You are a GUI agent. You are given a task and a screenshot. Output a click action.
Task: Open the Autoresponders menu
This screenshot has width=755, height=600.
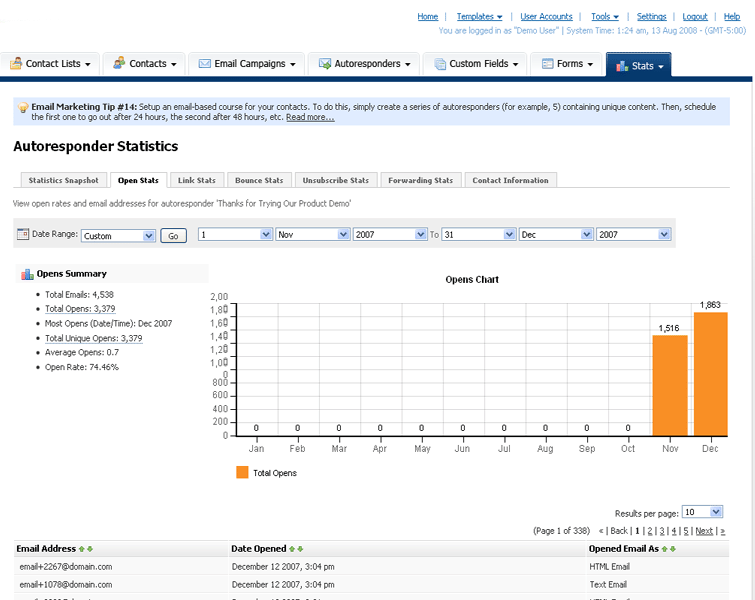pos(364,64)
